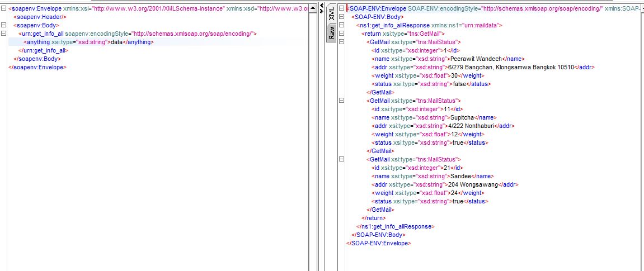This screenshot has height=271, width=644.
Task: Collapse the return tns:GetMail node
Action: click(x=341, y=33)
